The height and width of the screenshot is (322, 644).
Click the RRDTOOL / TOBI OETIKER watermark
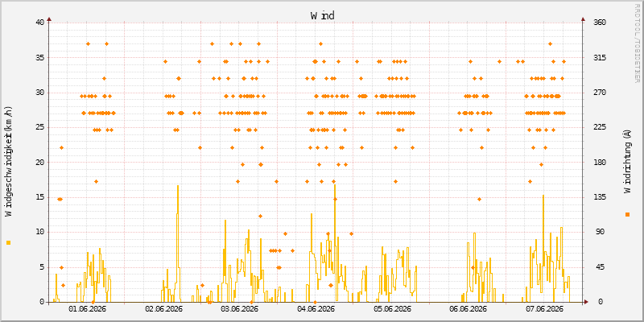(637, 43)
